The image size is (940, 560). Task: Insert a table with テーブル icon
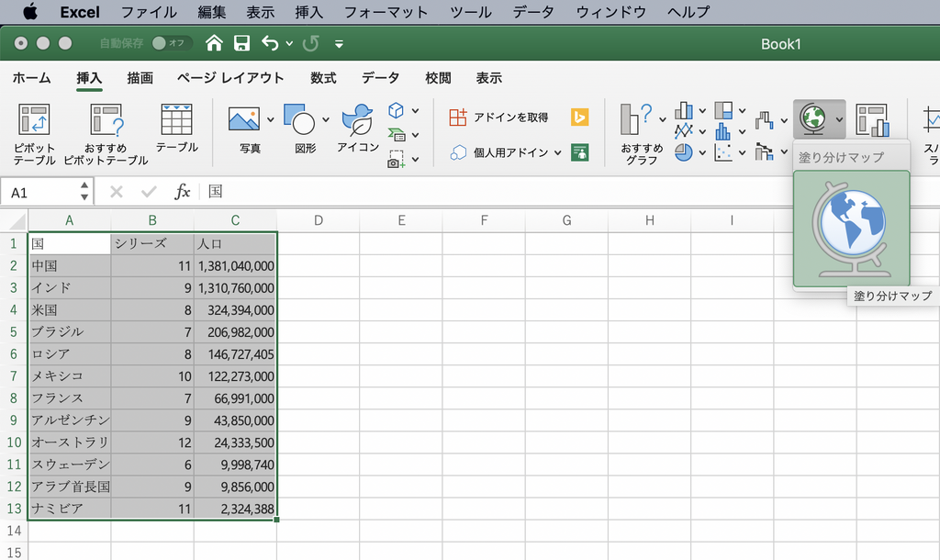click(176, 120)
